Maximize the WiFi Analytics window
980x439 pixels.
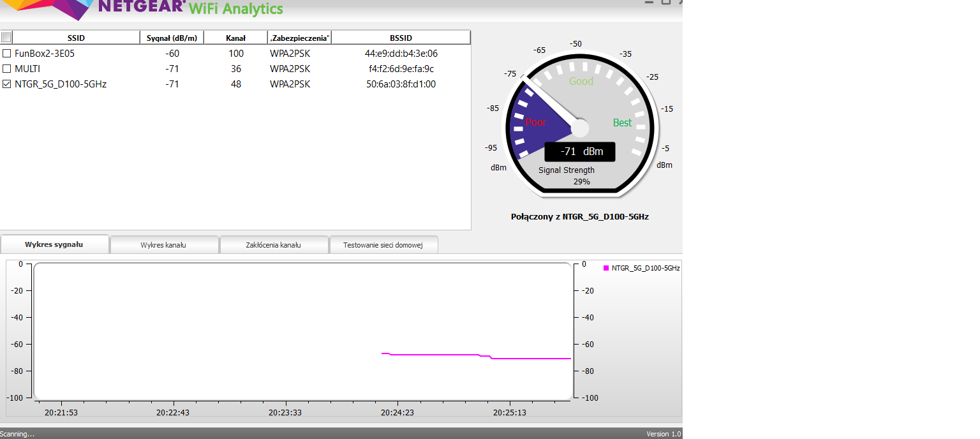point(665,3)
